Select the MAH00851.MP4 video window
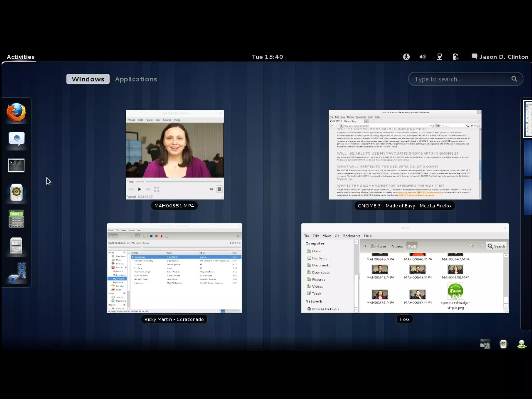532x399 pixels. pyautogui.click(x=175, y=155)
